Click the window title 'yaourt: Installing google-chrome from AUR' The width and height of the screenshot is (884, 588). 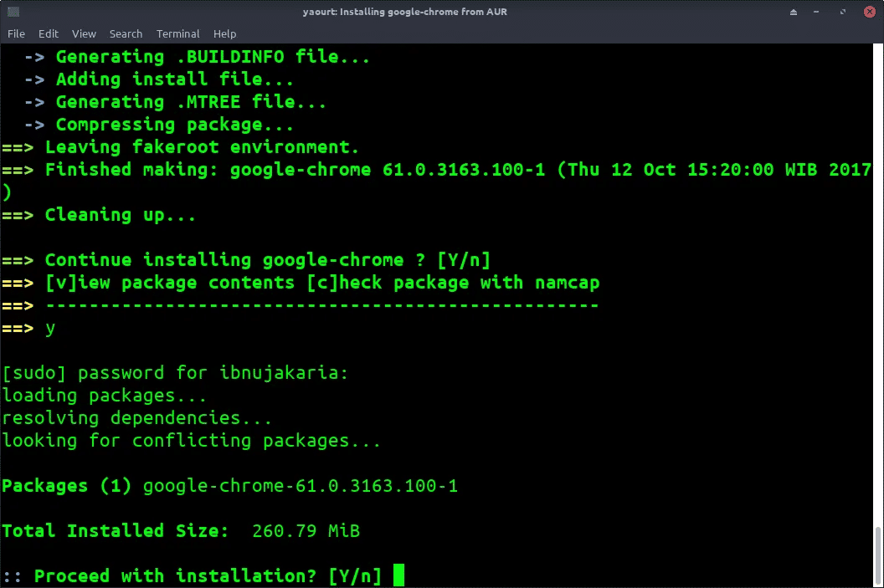(x=405, y=12)
